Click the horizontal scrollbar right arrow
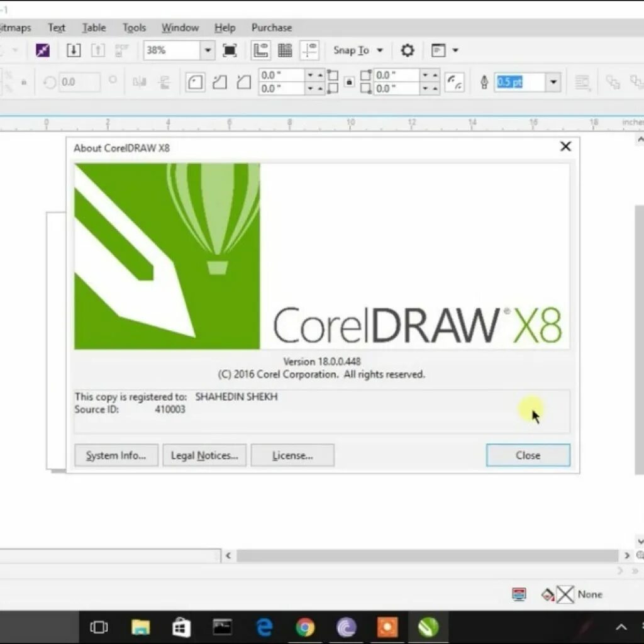The image size is (644, 644). click(x=627, y=556)
